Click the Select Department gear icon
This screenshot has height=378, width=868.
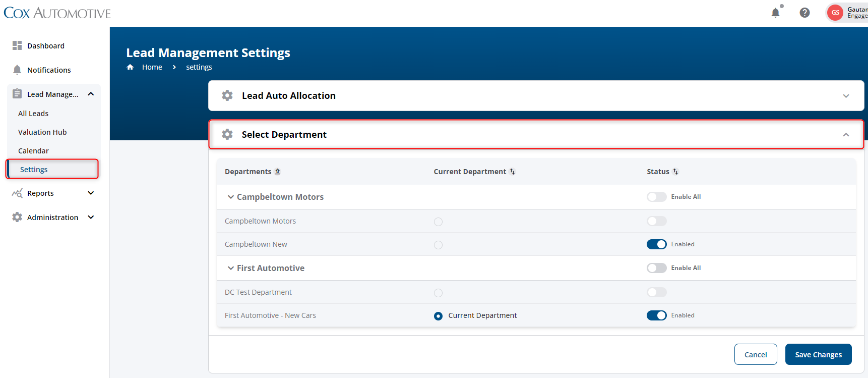click(x=227, y=134)
